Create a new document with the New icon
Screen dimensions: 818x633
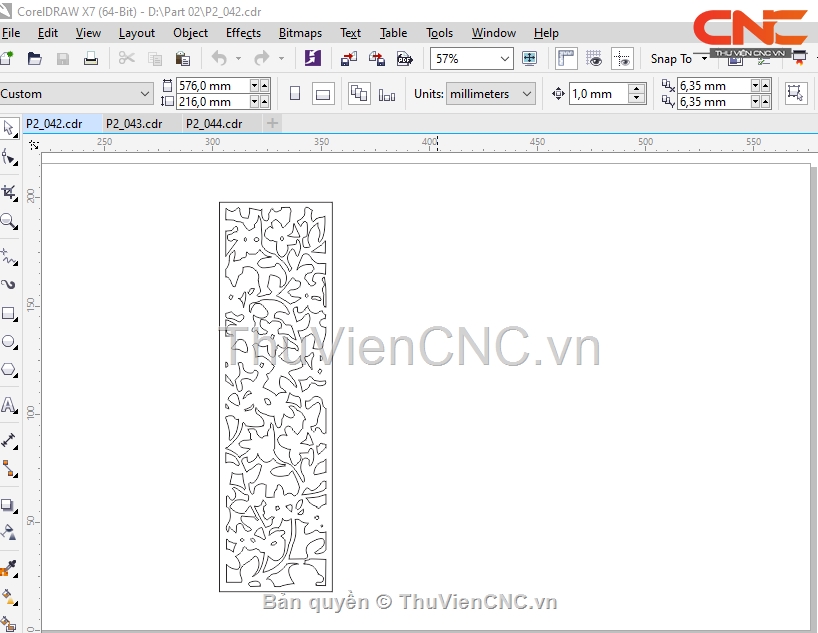[7, 58]
